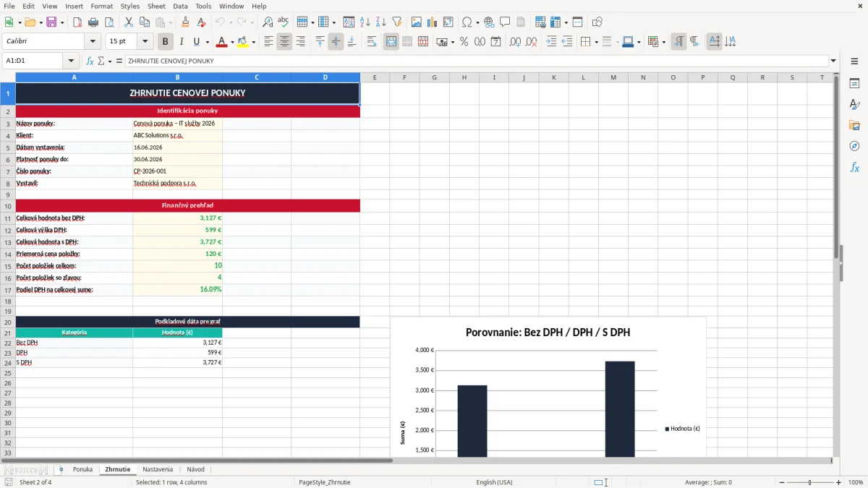Open font color dropdown arrow
868x488 pixels.
(x=233, y=42)
